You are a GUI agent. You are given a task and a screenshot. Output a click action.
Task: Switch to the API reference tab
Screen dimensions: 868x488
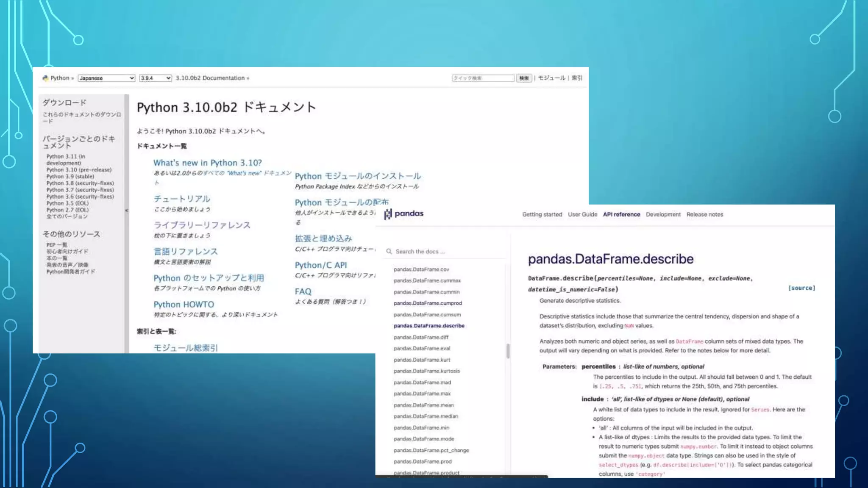coord(621,214)
